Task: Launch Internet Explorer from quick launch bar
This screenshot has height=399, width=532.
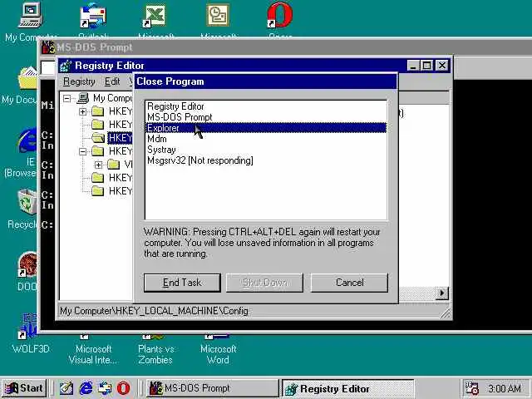Action: pos(86,388)
